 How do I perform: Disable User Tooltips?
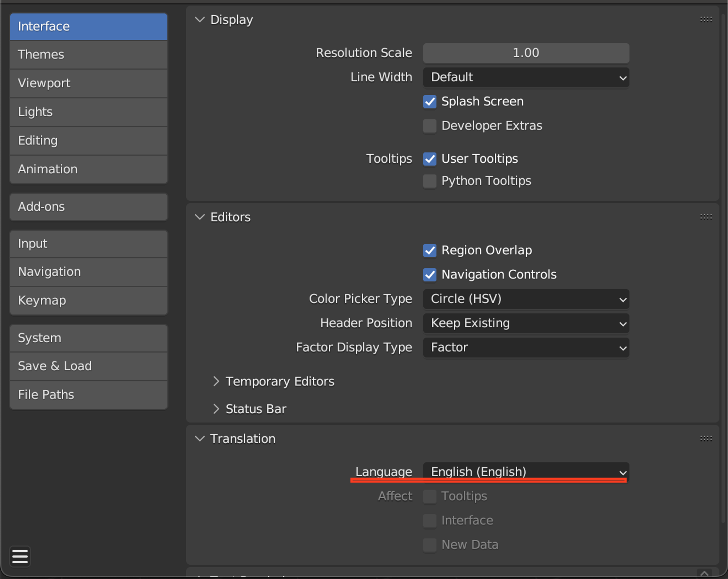(x=430, y=159)
